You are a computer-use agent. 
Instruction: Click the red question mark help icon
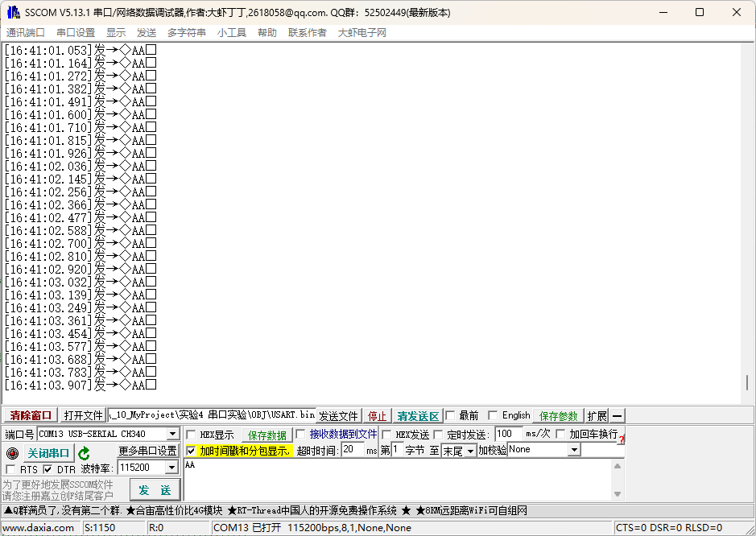[621, 439]
